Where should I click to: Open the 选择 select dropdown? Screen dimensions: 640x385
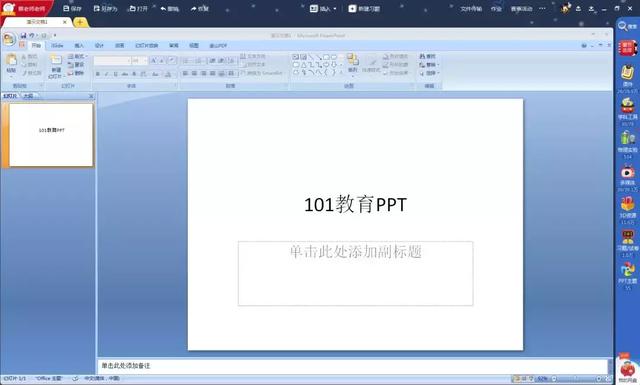429,73
